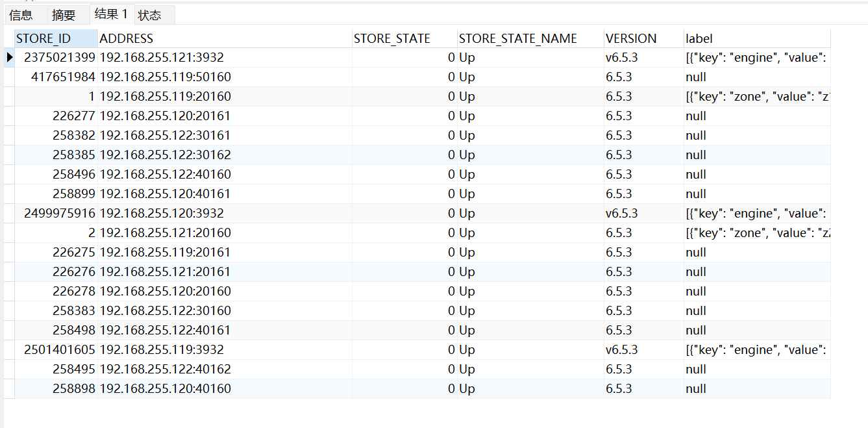This screenshot has width=868, height=428.
Task: Switch to the 信息 tab
Action: [21, 15]
